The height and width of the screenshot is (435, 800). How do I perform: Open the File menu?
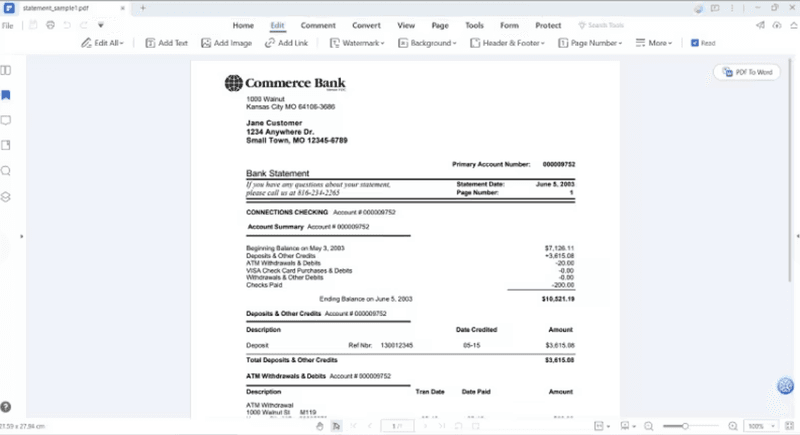[x=7, y=25]
